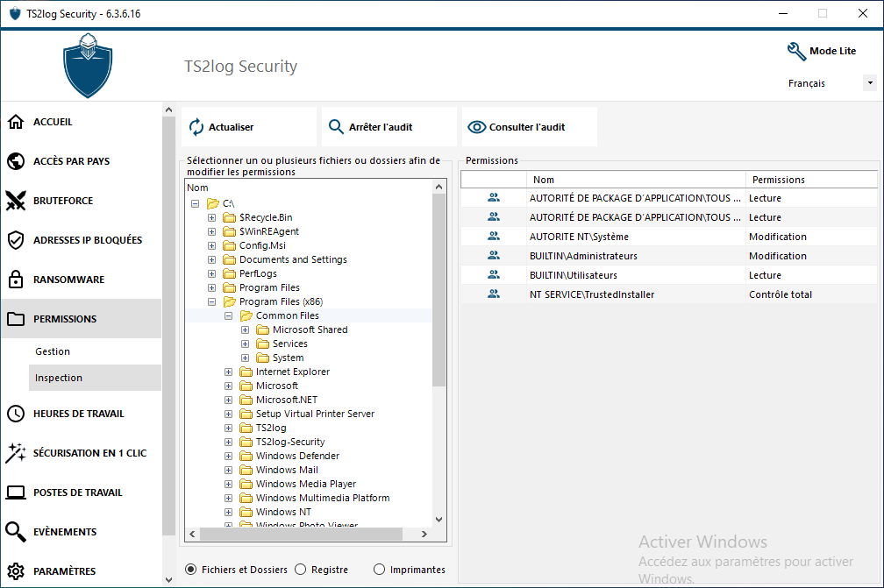Click the padlock Ransomware icon

pyautogui.click(x=16, y=280)
